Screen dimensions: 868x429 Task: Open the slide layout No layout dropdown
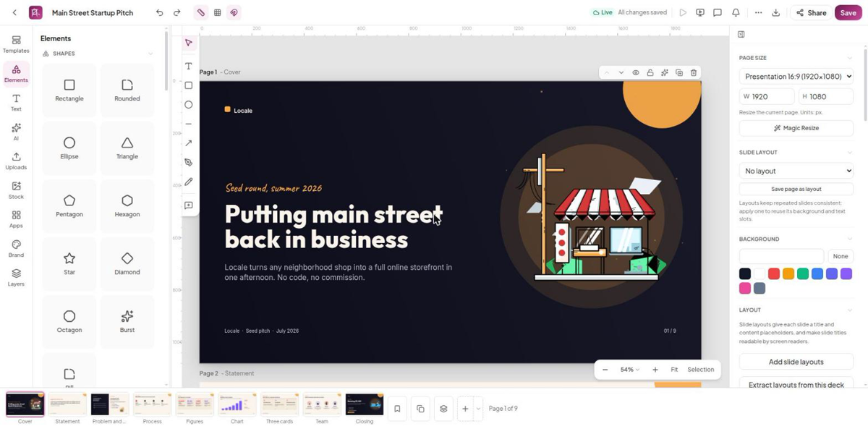point(796,171)
